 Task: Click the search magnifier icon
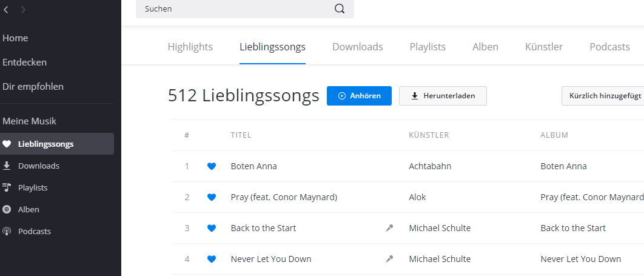pyautogui.click(x=339, y=8)
